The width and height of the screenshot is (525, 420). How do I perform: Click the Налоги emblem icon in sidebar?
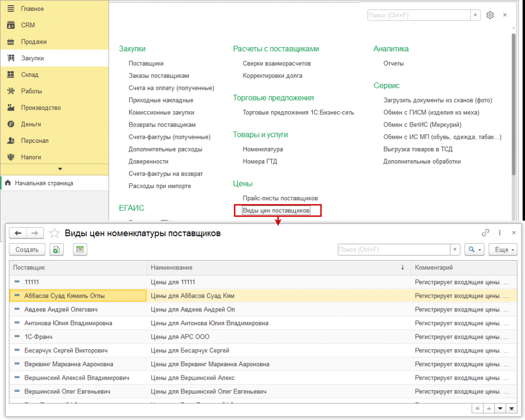point(11,157)
